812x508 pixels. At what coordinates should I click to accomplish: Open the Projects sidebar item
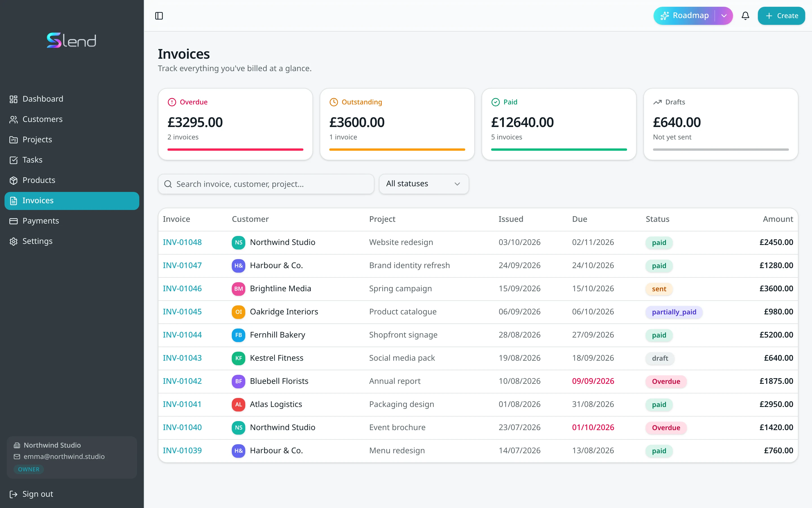pyautogui.click(x=72, y=140)
